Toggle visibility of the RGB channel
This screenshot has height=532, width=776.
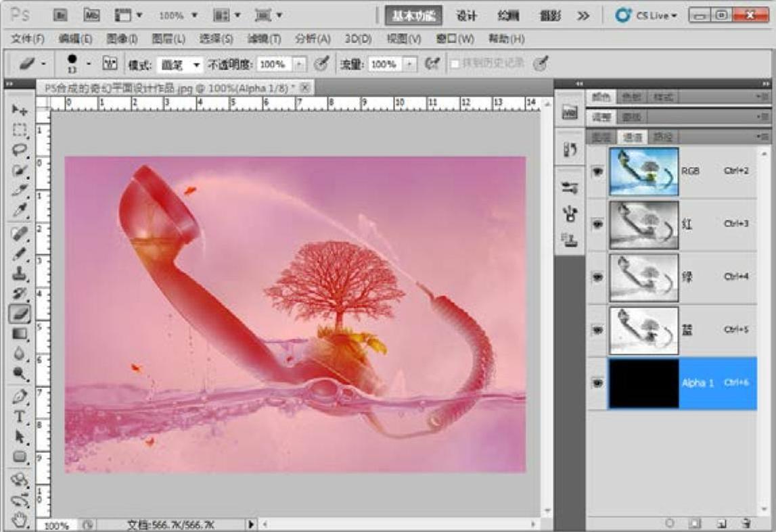click(597, 172)
